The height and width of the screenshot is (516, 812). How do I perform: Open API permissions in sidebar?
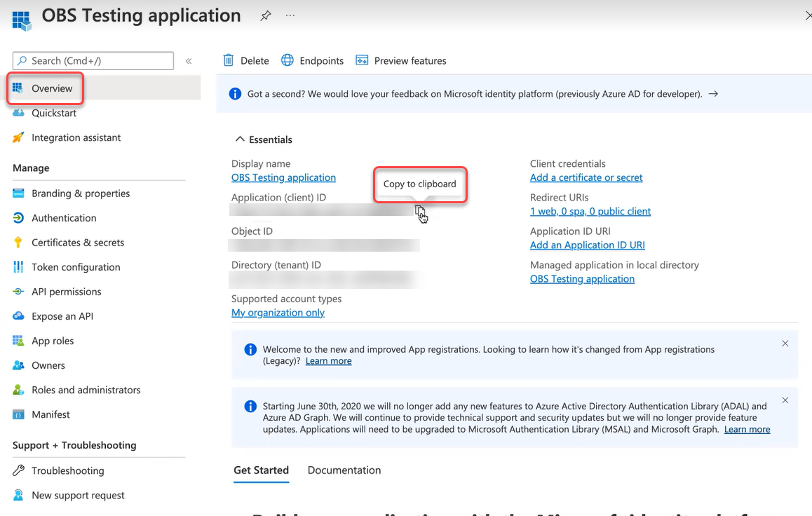tap(66, 292)
